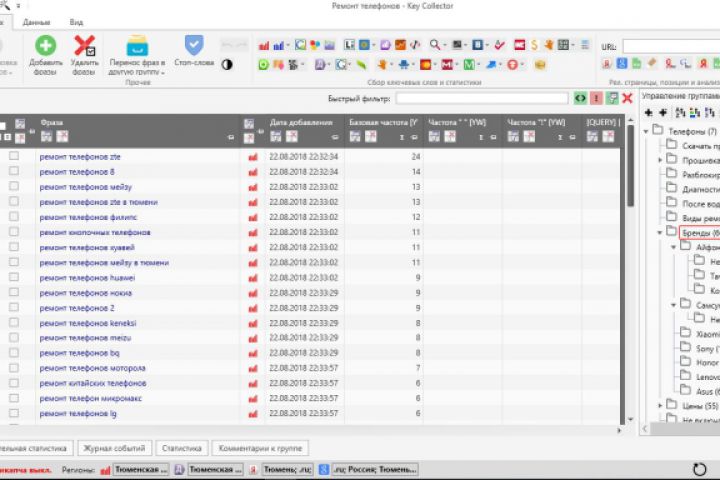Viewport: 720px width, 480px height.
Task: Click 'Тюмень; .ru;' region button in status bar
Action: tap(288, 469)
